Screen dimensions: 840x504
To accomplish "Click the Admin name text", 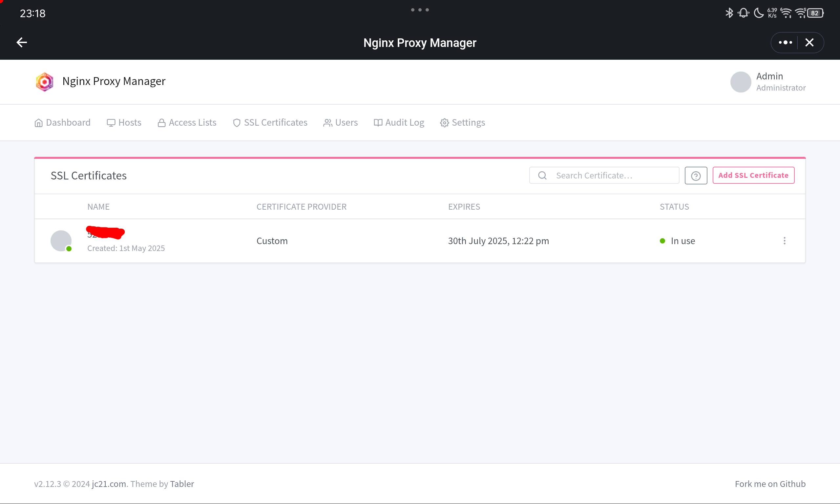I will [769, 76].
